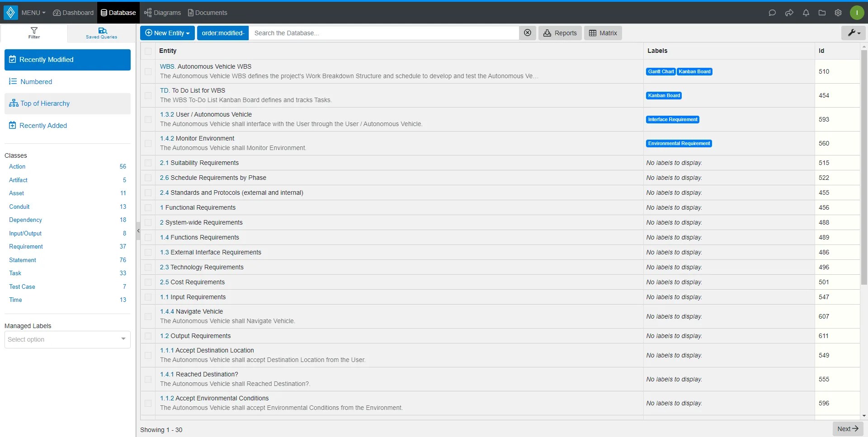This screenshot has width=868, height=437.
Task: Open Reports
Action: click(560, 33)
